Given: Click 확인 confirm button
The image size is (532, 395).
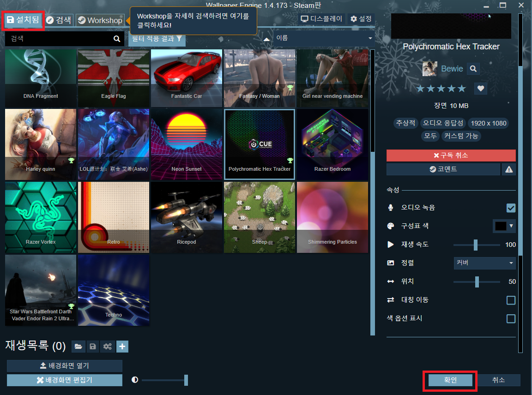Looking at the screenshot, I should [x=450, y=380].
